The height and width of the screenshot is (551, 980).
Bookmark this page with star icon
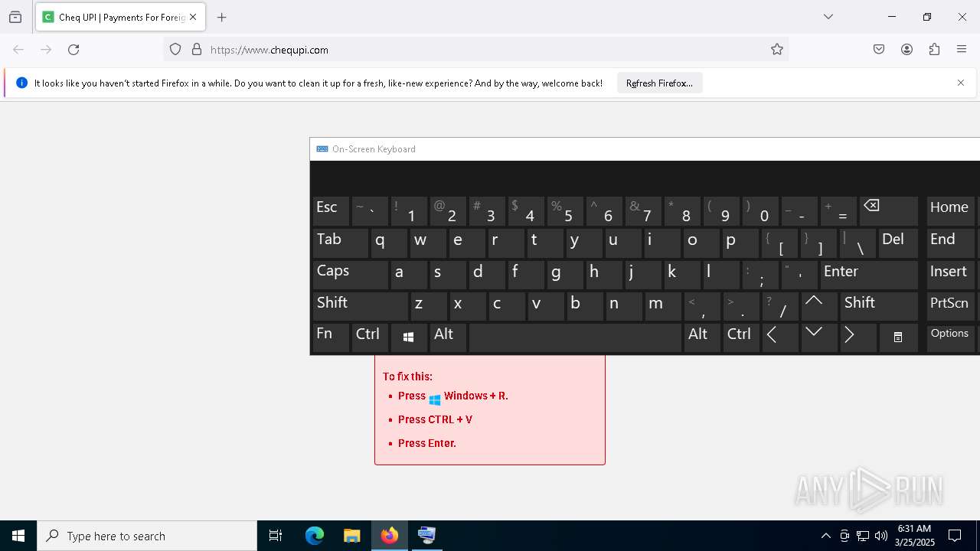tap(777, 50)
